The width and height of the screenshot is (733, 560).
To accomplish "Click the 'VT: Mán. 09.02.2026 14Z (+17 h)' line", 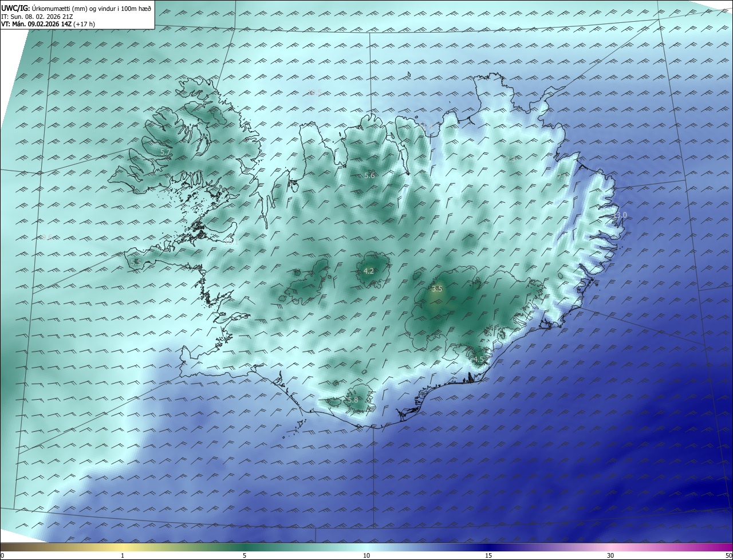I will (48, 24).
